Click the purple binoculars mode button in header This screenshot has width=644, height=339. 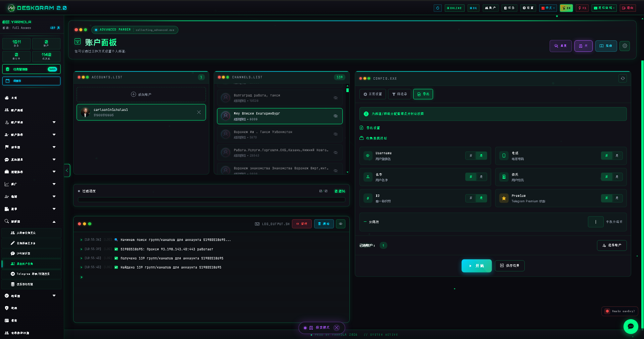584,46
